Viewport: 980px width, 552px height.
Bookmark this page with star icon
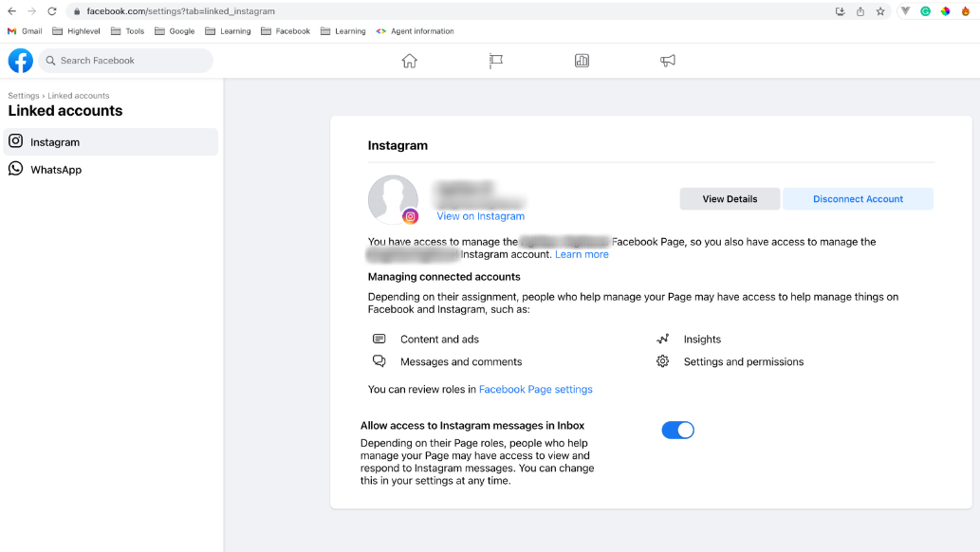[880, 11]
